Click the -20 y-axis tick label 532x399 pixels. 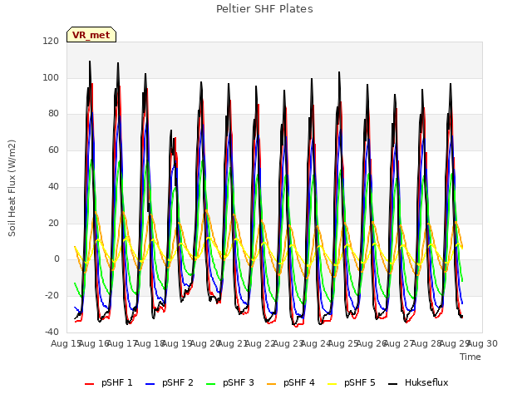tap(52, 296)
